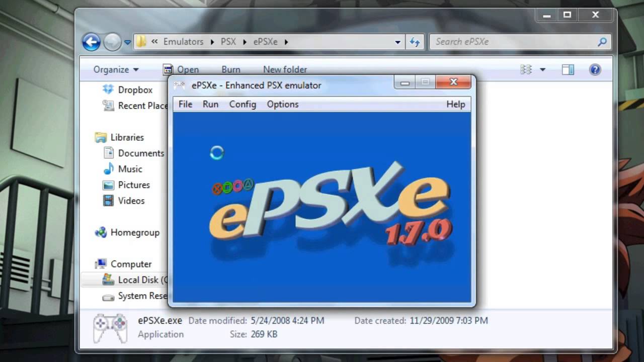
Task: Select Local Disk (C:) in the sidebar
Action: 143,280
